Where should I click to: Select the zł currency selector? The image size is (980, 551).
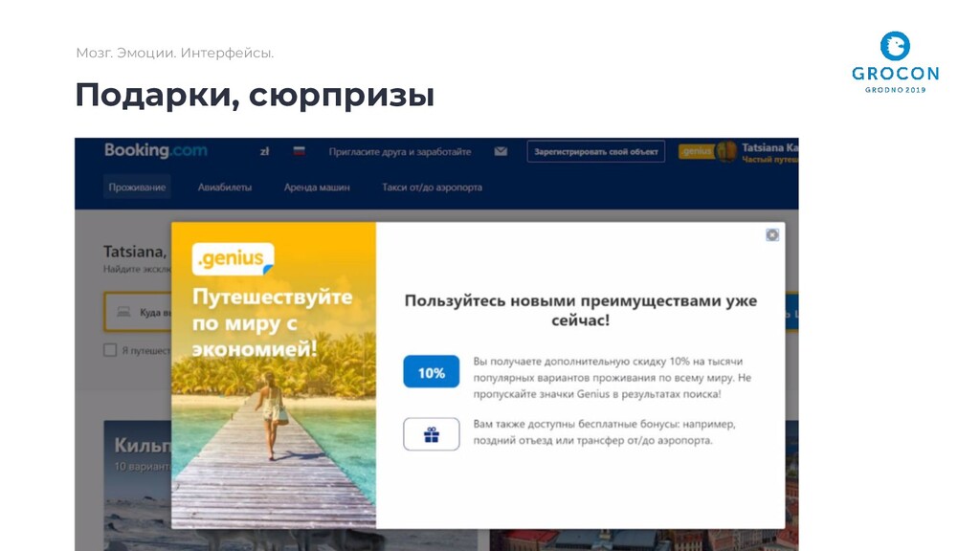tap(264, 152)
